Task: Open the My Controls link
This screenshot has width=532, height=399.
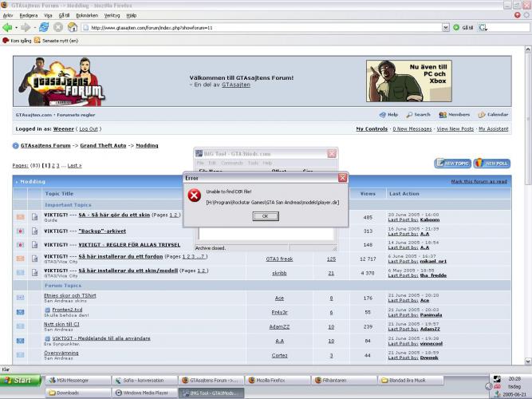Action: point(371,128)
